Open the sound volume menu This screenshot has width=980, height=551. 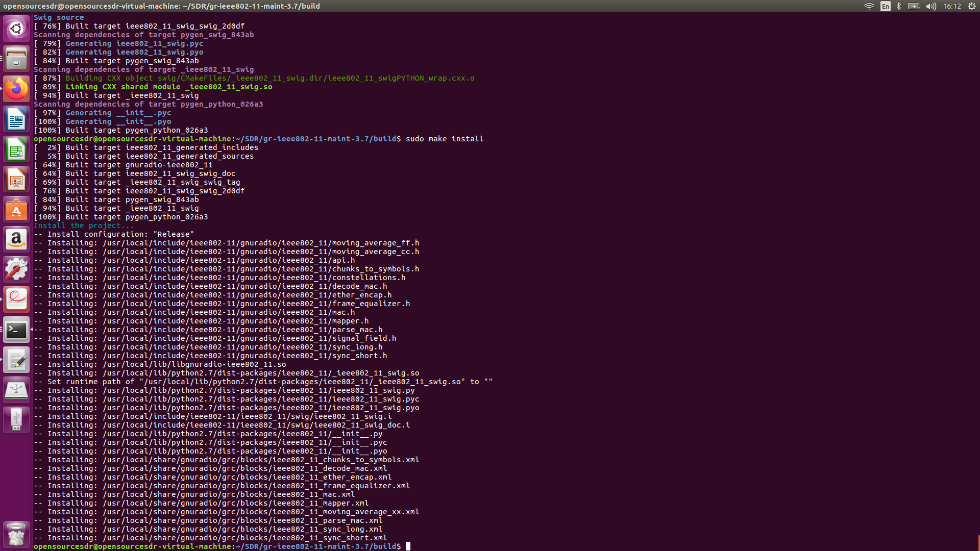tap(930, 7)
